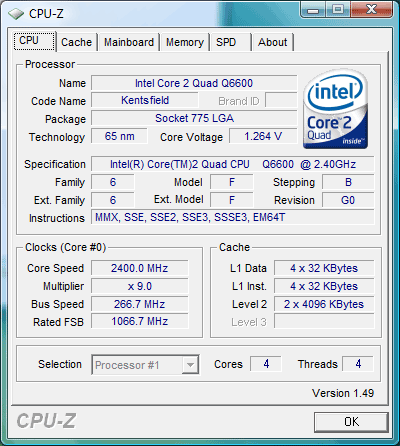Go to the Memory tab
The width and height of the screenshot is (400, 446).
click(x=185, y=42)
